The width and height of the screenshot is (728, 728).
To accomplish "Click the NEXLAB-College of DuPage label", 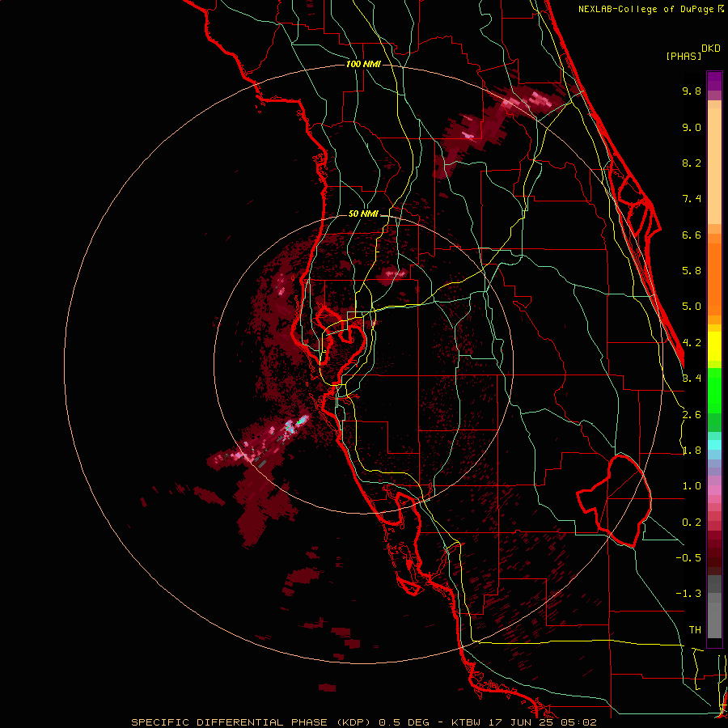I will coord(645,9).
